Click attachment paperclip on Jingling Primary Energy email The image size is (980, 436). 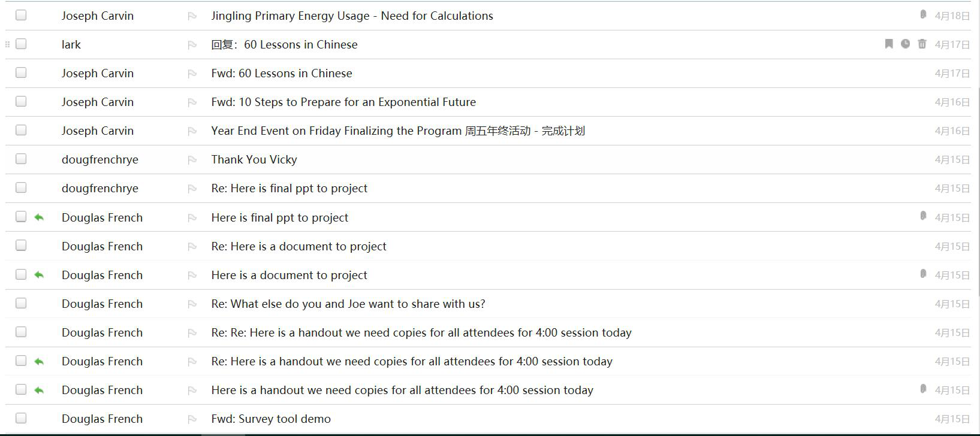pyautogui.click(x=923, y=14)
